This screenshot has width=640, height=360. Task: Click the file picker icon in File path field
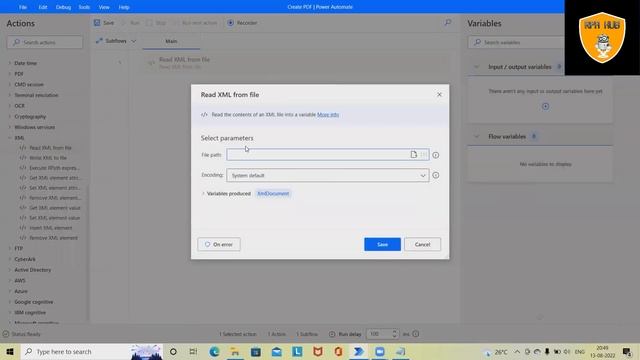413,155
